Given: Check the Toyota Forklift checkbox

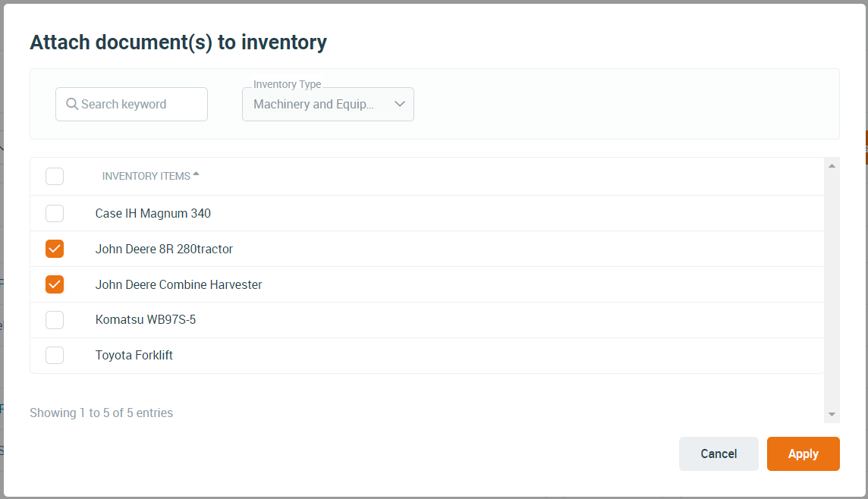Looking at the screenshot, I should tap(55, 355).
